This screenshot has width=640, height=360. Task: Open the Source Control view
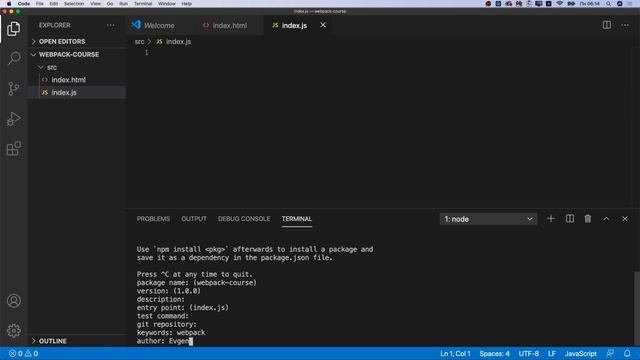[13, 89]
